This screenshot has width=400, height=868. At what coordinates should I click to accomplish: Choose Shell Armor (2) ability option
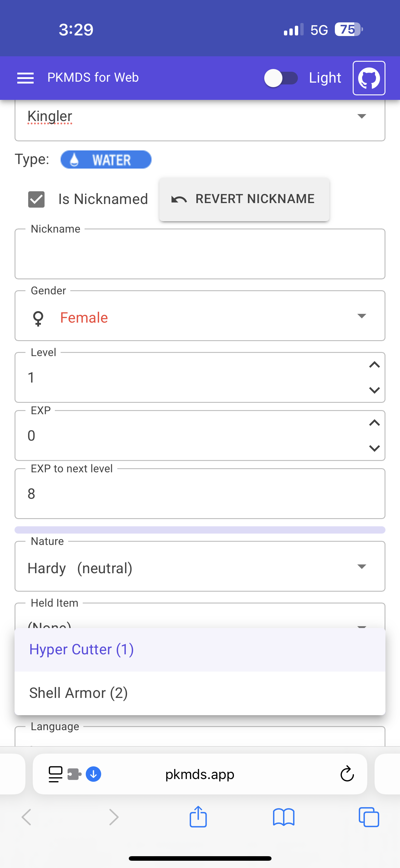pos(200,693)
